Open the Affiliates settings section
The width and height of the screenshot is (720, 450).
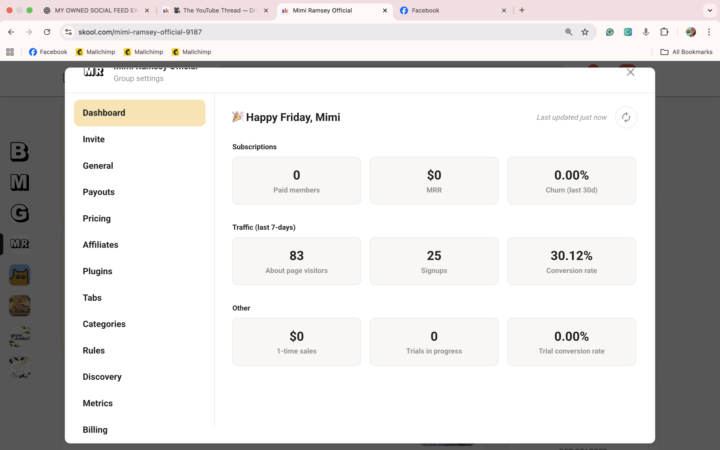[x=100, y=245]
